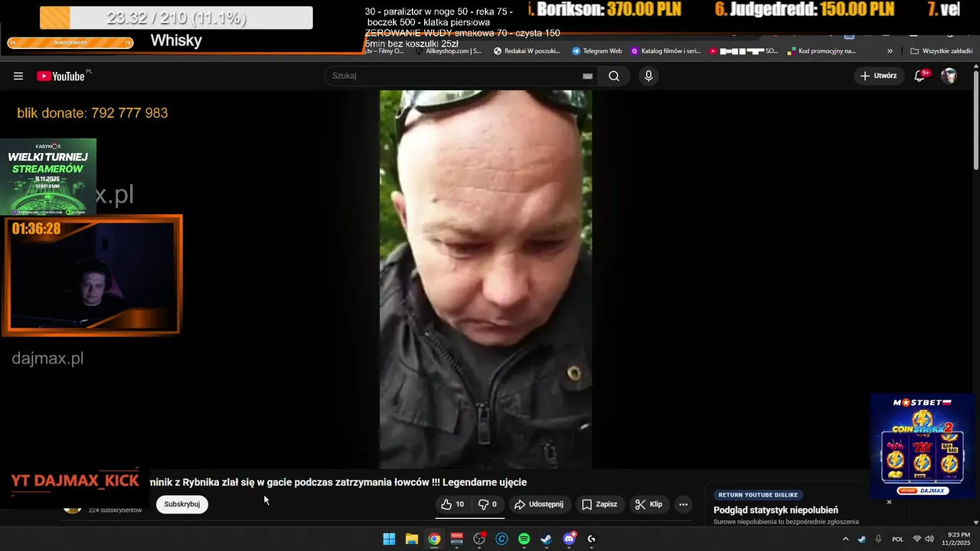
Task: Switch to Chrome in taskbar
Action: 434,539
